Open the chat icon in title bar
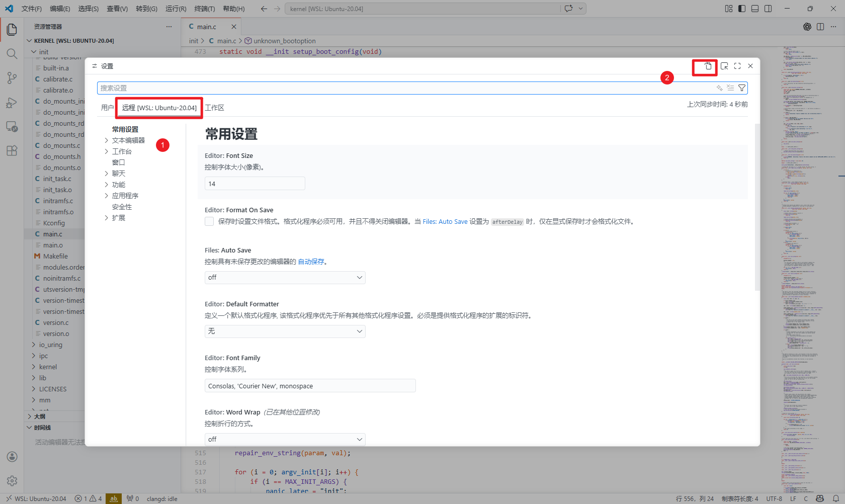The image size is (845, 504). pos(569,9)
